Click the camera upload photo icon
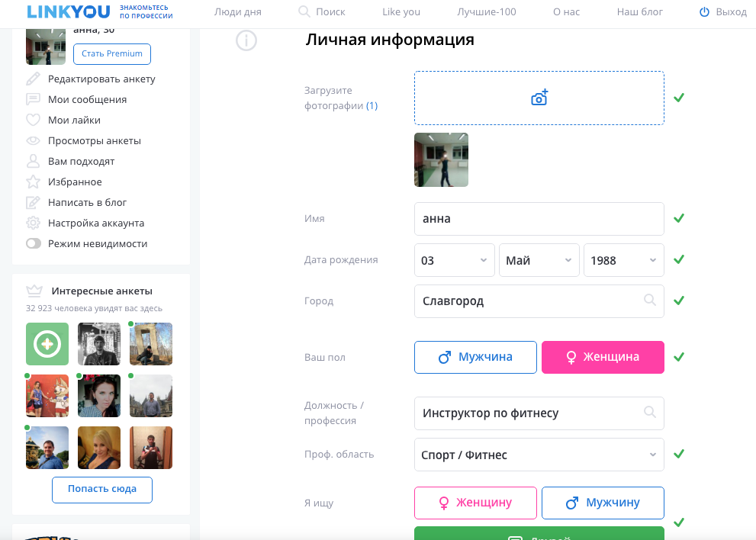 539,98
